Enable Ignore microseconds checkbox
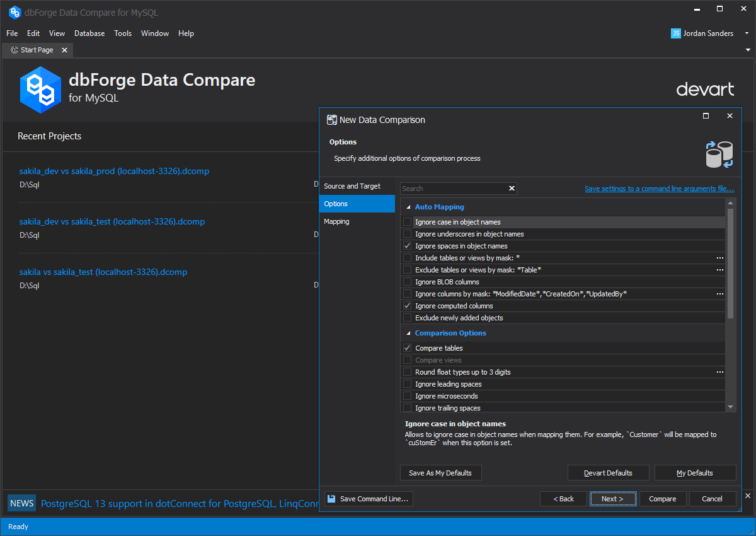This screenshot has width=756, height=536. [x=407, y=396]
